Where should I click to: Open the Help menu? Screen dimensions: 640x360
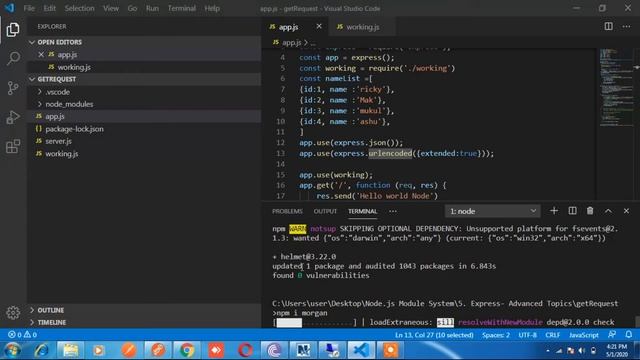(212, 8)
